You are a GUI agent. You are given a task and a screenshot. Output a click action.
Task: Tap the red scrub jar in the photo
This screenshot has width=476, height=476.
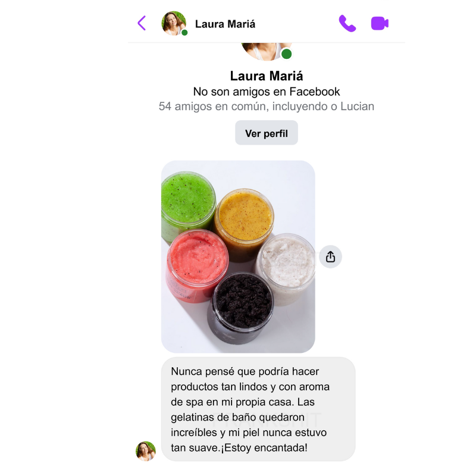[x=198, y=264]
